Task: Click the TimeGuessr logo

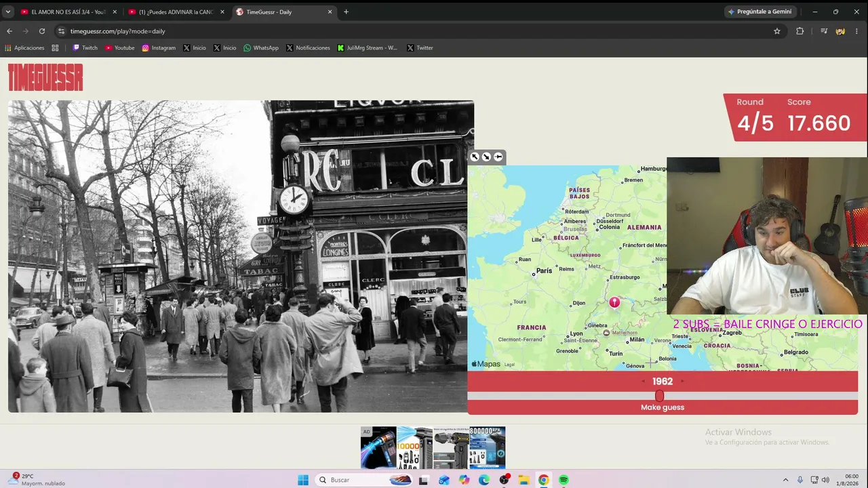Action: [x=45, y=77]
